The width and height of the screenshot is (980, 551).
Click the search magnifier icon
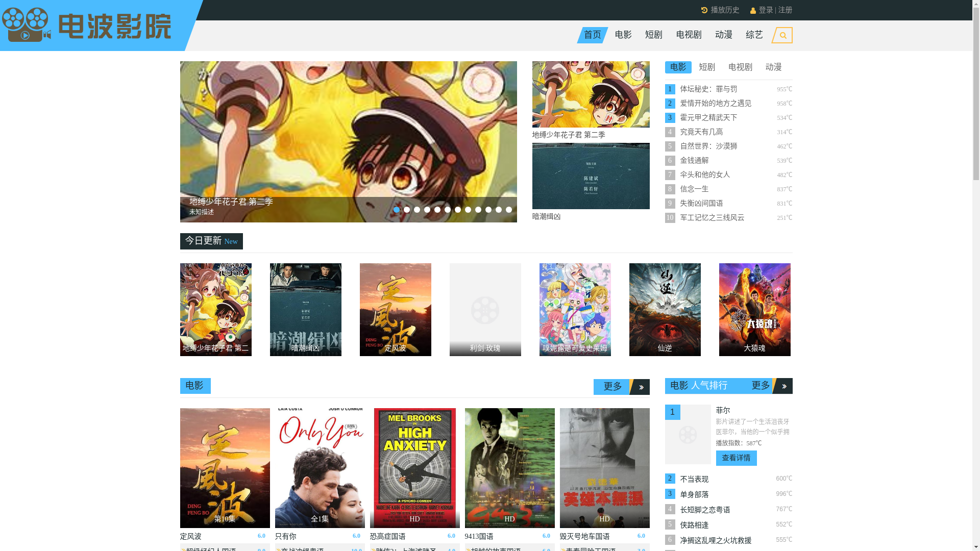(x=782, y=36)
